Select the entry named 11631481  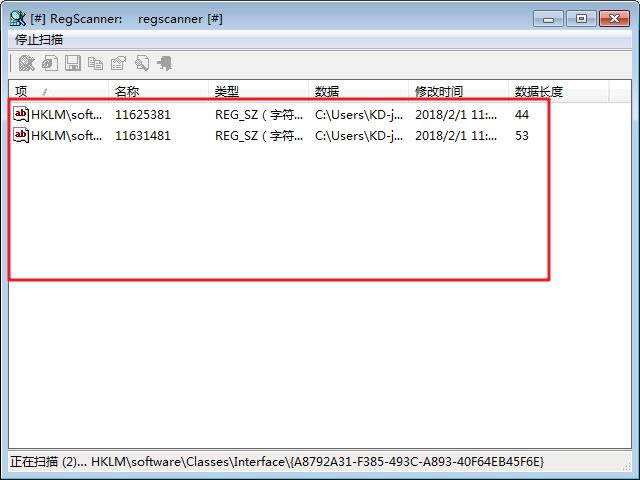click(x=143, y=135)
